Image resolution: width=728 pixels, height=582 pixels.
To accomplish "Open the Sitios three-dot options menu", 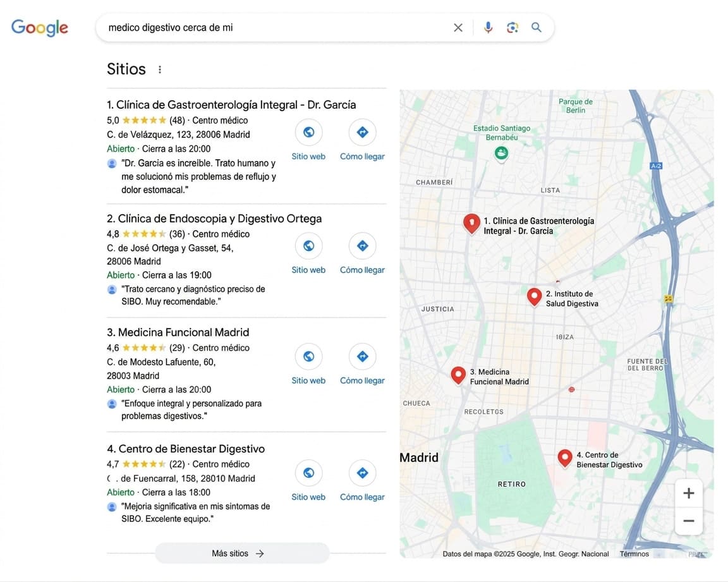I will click(x=160, y=70).
